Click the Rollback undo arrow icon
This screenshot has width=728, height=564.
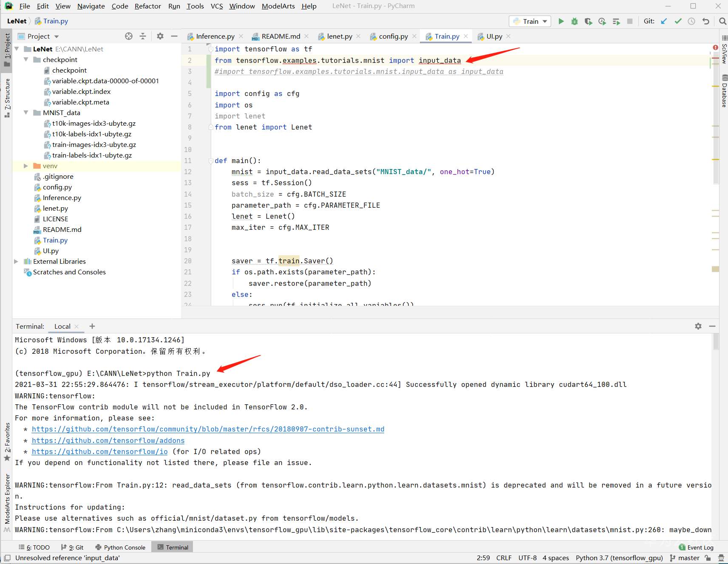pos(706,21)
